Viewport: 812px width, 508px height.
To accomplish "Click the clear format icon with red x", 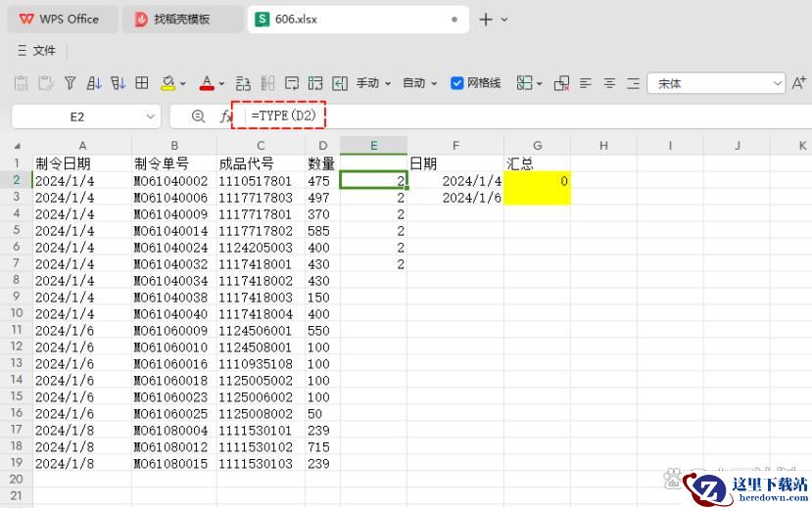I will (561, 83).
